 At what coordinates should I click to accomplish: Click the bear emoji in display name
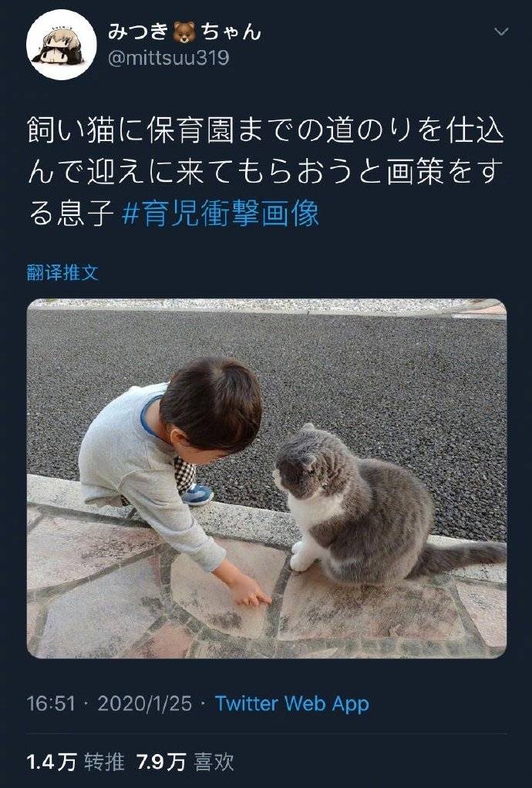pyautogui.click(x=184, y=33)
